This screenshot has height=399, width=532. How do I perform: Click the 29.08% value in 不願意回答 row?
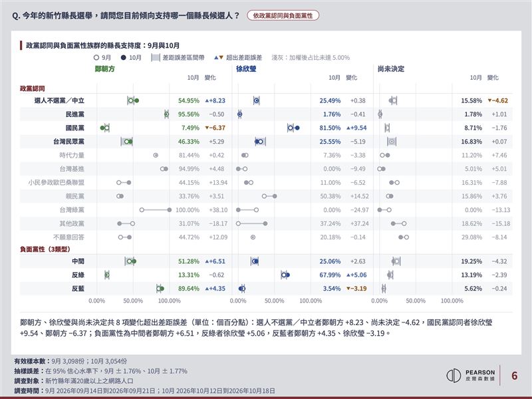coord(471,237)
